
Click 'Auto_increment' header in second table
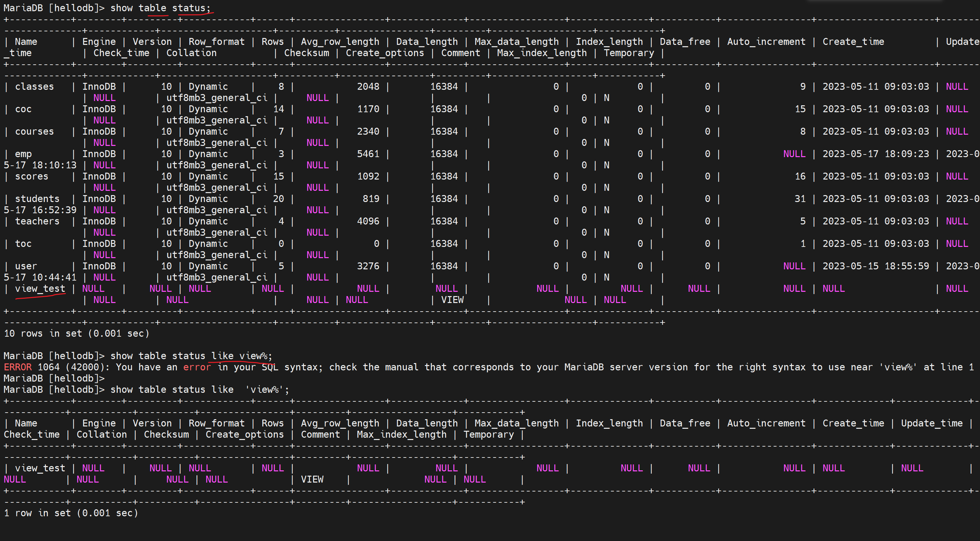[x=766, y=423]
